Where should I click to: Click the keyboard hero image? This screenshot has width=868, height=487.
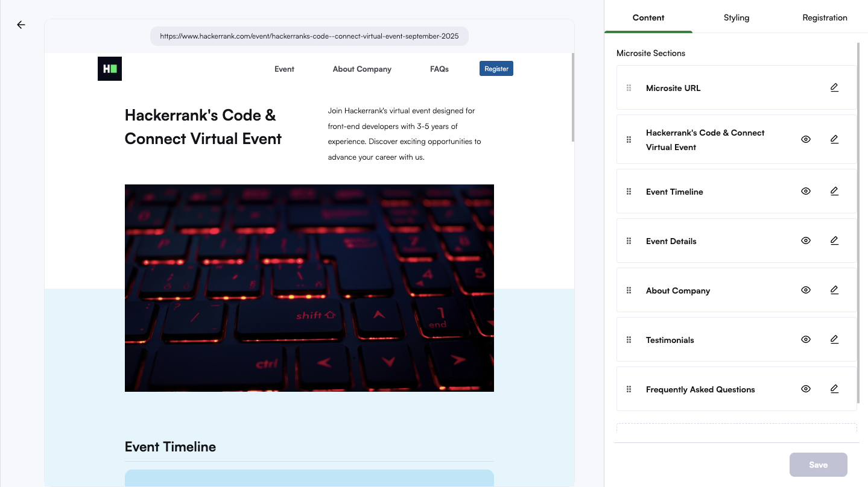[x=309, y=288]
